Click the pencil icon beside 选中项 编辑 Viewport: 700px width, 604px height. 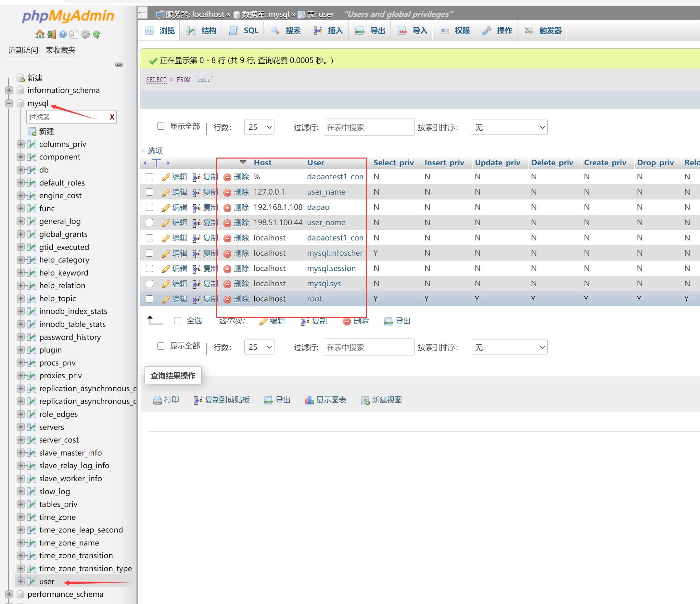pos(263,321)
